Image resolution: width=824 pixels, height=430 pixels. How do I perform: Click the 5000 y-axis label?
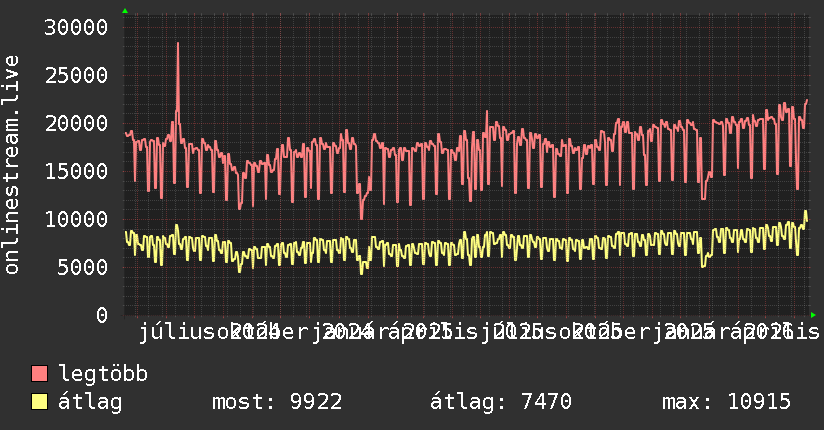83,268
